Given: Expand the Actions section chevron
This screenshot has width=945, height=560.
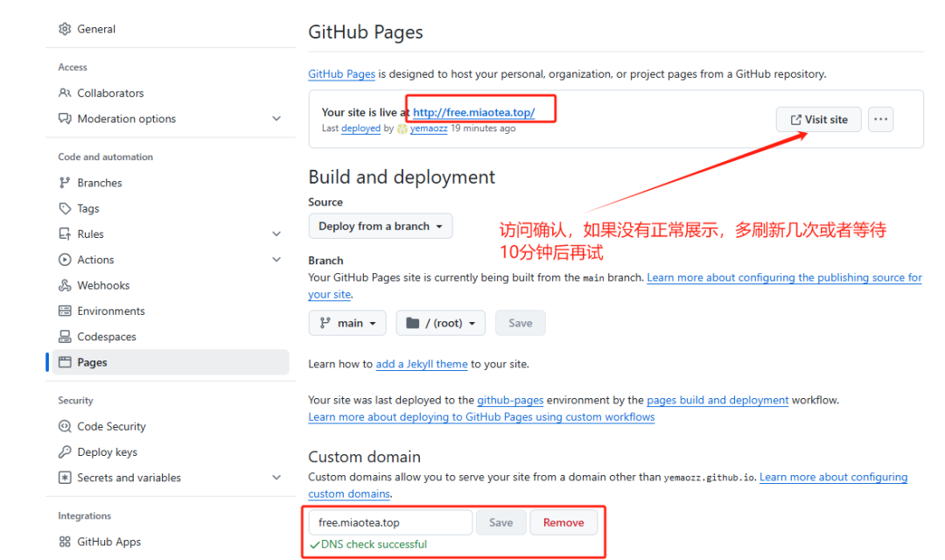Looking at the screenshot, I should point(276,260).
